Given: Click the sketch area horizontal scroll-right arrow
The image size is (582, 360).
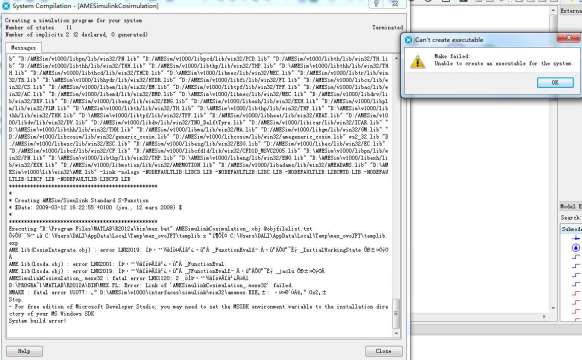Looking at the screenshot, I should (x=544, y=317).
